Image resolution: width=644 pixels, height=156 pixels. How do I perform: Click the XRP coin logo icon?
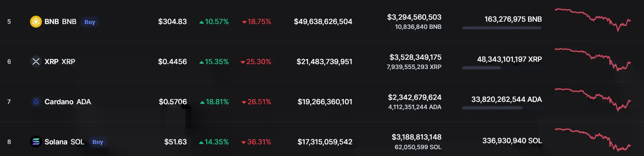coord(36,62)
